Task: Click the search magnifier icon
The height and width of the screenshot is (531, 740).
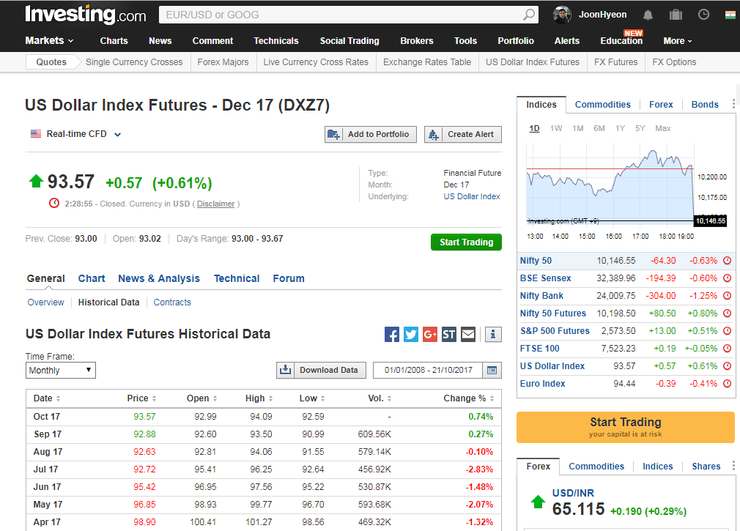Action: pos(529,15)
